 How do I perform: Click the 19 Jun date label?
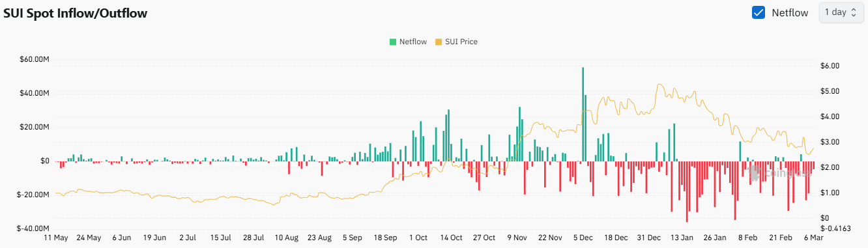(x=154, y=238)
